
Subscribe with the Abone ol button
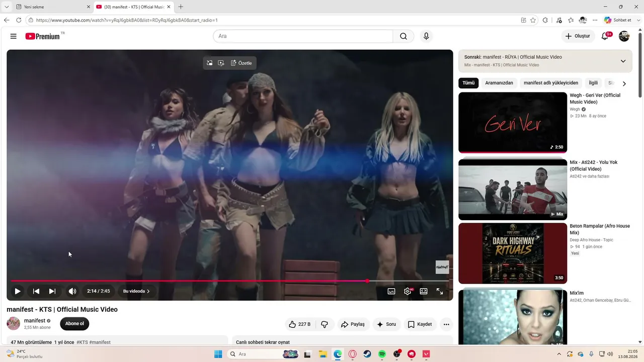pyautogui.click(x=74, y=324)
